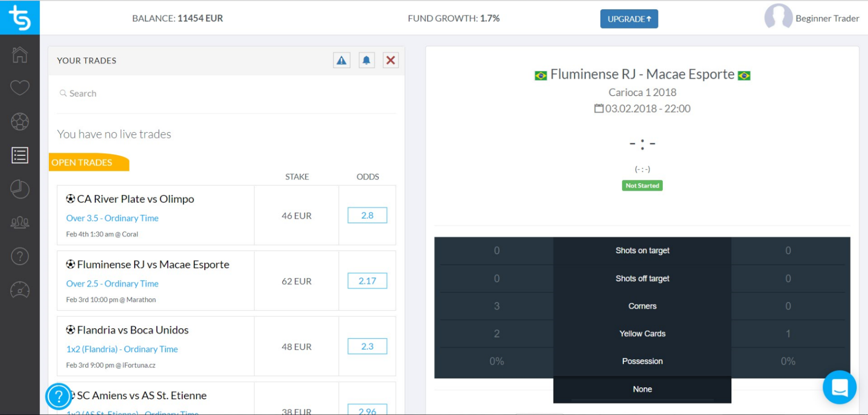Click the 62 EUR stake value
The width and height of the screenshot is (868, 415).
(x=296, y=281)
